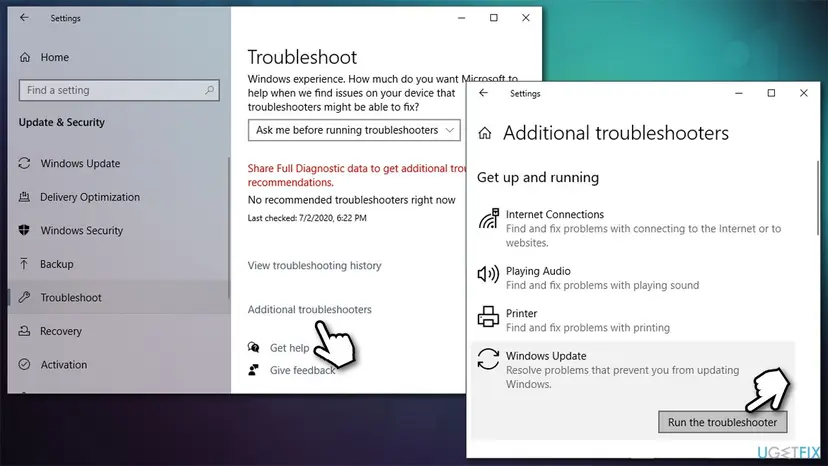Select Backup in sidebar
The image size is (828, 466).
tap(57, 264)
